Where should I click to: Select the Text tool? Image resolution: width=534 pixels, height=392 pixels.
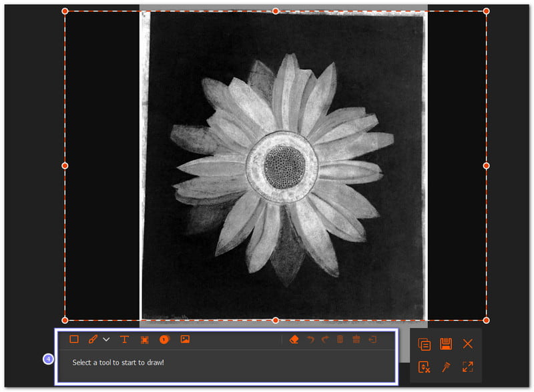124,339
